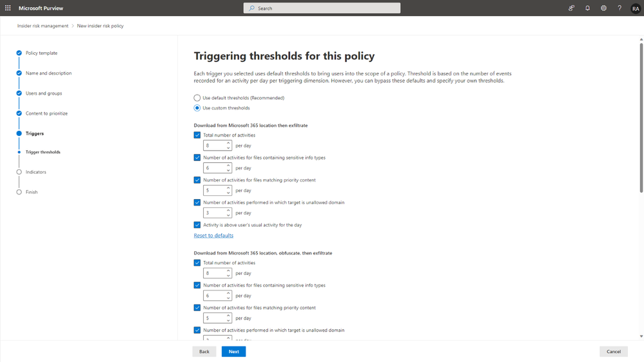Uncheck unallowed domain checkbox in first section
Screen dimensions: 644x362
click(197, 202)
